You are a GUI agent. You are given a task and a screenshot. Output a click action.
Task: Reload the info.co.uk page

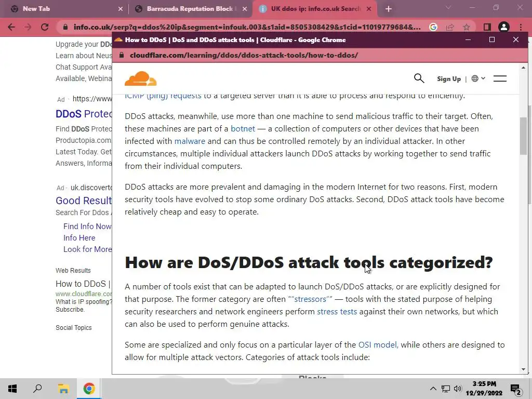coord(45,27)
